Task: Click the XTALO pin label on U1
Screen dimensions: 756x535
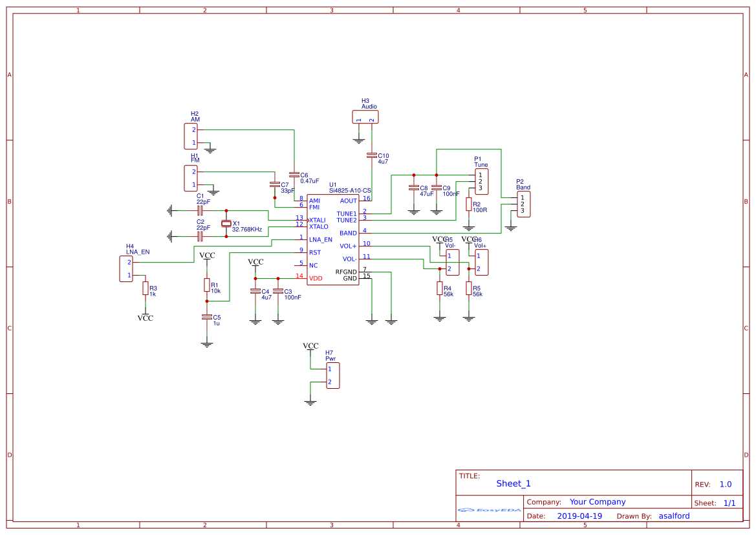Action: (x=319, y=226)
